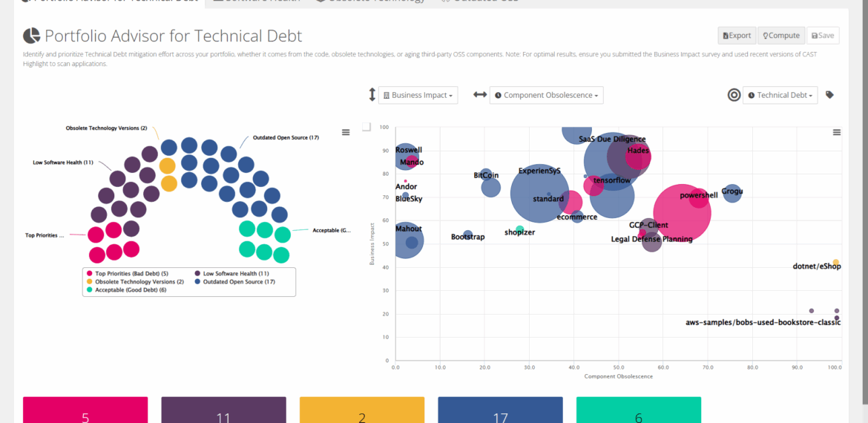The image size is (868, 423).
Task: Click the orange legend marker for Obsolete Technology
Action: coord(90,282)
